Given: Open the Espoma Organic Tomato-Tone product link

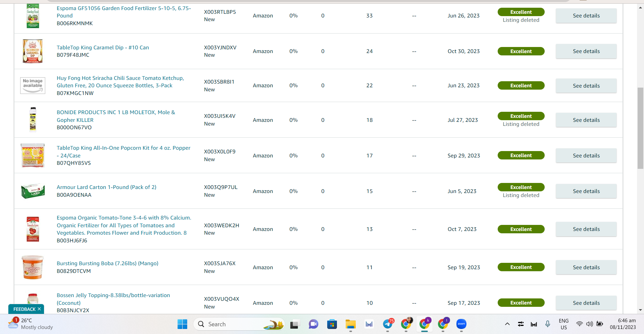Looking at the screenshot, I should point(124,225).
